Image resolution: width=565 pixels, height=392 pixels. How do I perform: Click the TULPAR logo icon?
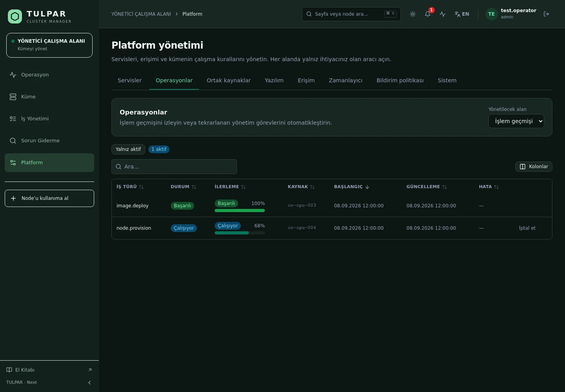click(x=15, y=16)
